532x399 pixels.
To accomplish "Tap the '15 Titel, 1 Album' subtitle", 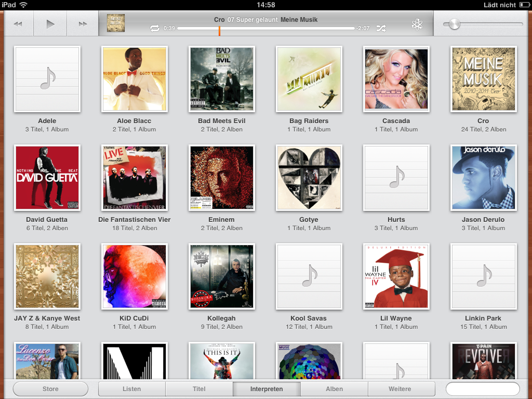I will point(484,327).
